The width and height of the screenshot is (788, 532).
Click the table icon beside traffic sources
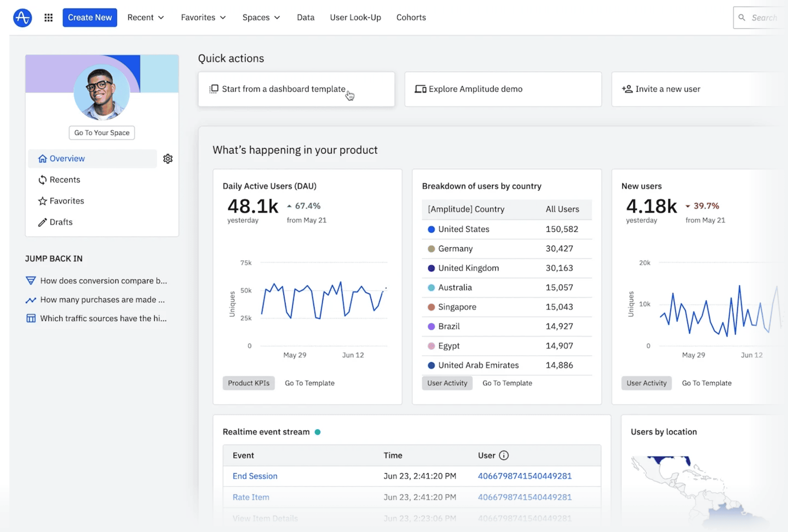(x=31, y=318)
